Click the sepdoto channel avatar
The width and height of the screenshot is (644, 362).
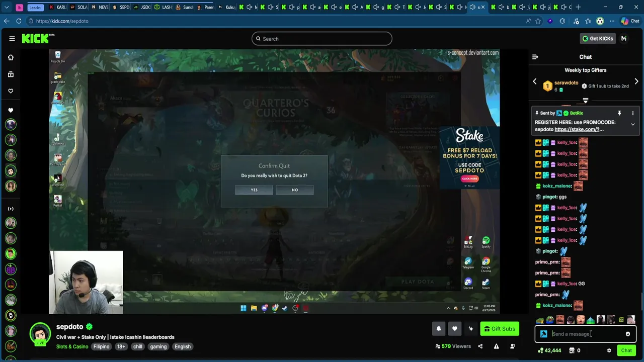click(40, 334)
